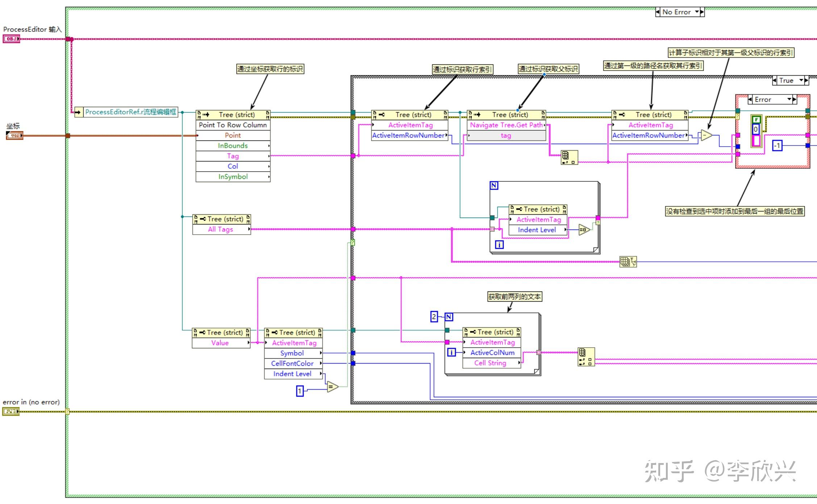Image resolution: width=817 pixels, height=504 pixels.
Task: Click numeric constant 1 near Equal node
Action: (x=300, y=391)
